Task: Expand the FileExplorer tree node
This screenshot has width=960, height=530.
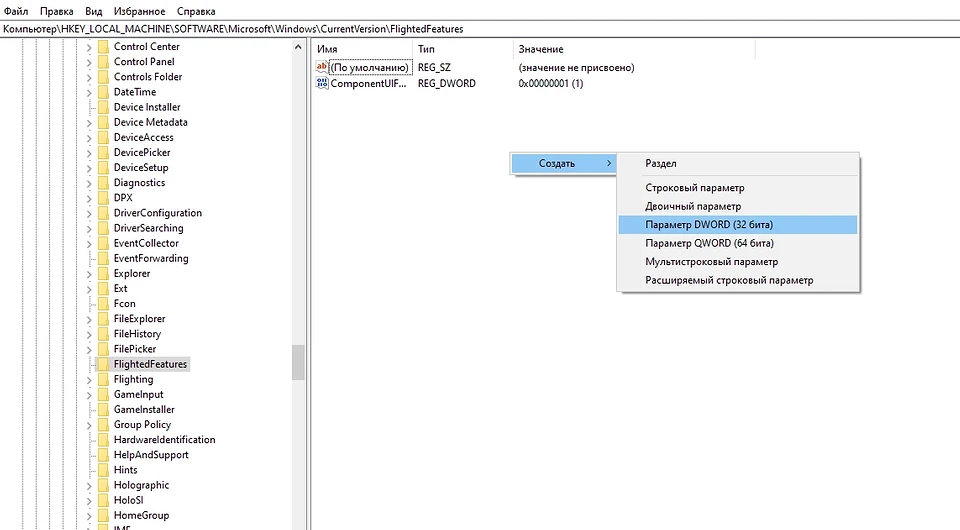Action: click(x=89, y=319)
